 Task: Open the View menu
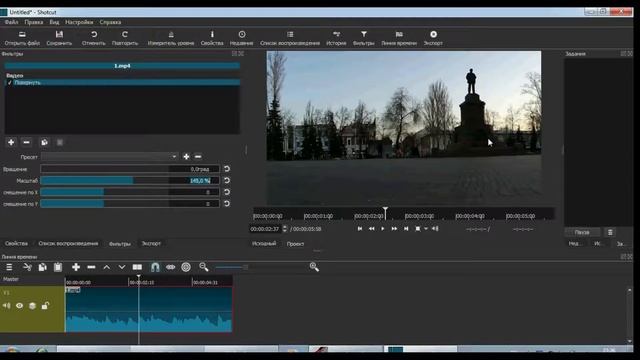click(x=54, y=22)
